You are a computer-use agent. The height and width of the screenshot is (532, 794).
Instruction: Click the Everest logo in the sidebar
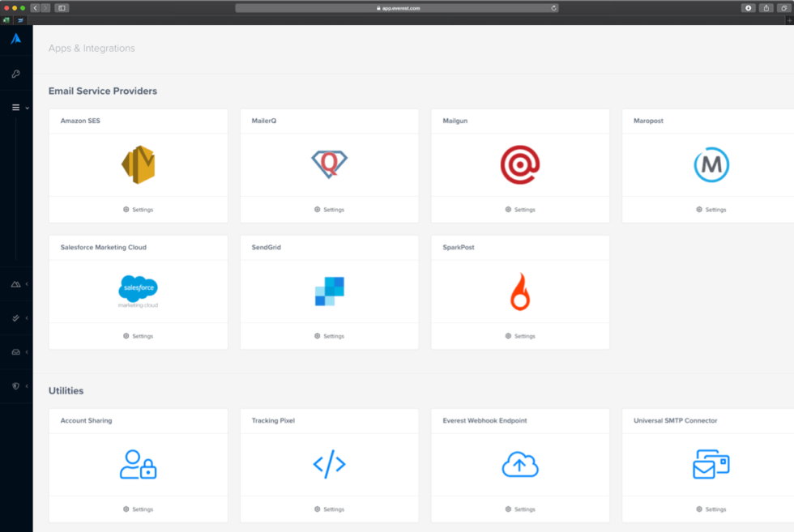point(15,38)
